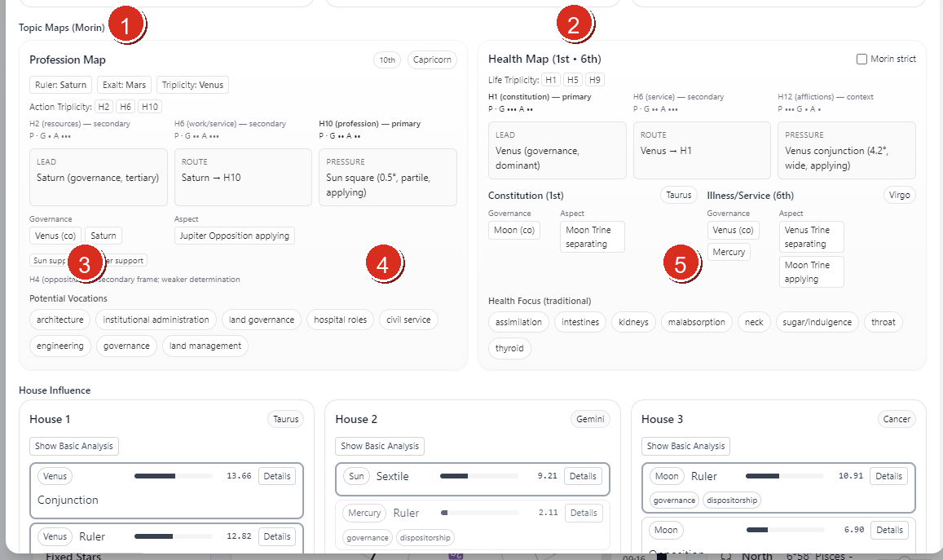
Task: Open the PRESSURE Venus conjunction card
Action: (847, 150)
